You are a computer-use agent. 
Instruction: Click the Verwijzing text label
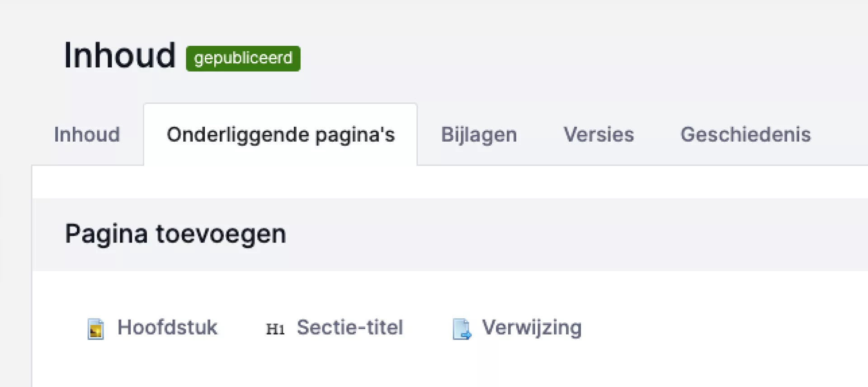[x=532, y=327]
